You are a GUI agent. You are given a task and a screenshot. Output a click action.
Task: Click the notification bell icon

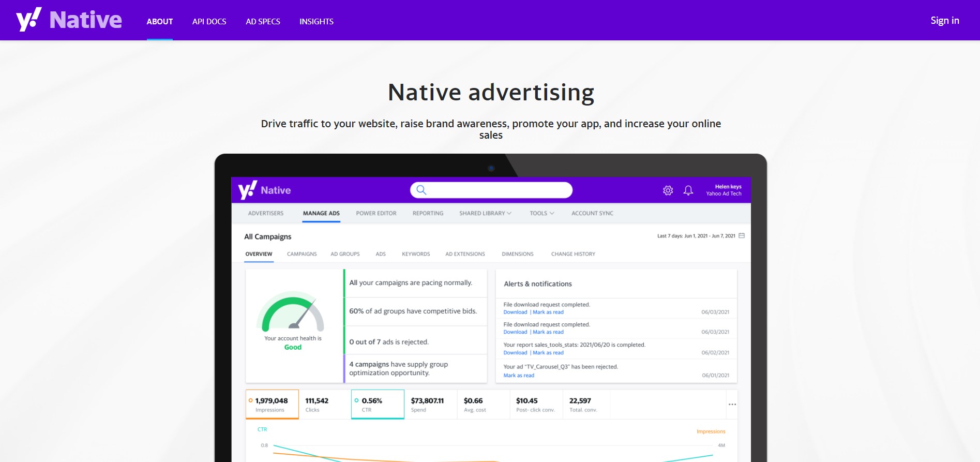point(688,190)
